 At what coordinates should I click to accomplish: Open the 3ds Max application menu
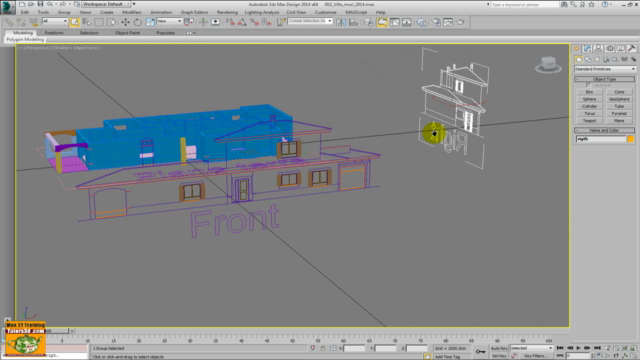point(7,7)
